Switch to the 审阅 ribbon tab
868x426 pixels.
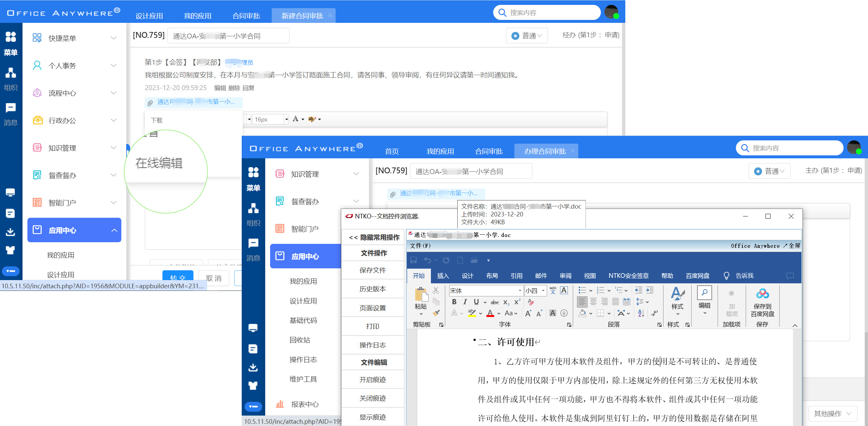tap(565, 276)
